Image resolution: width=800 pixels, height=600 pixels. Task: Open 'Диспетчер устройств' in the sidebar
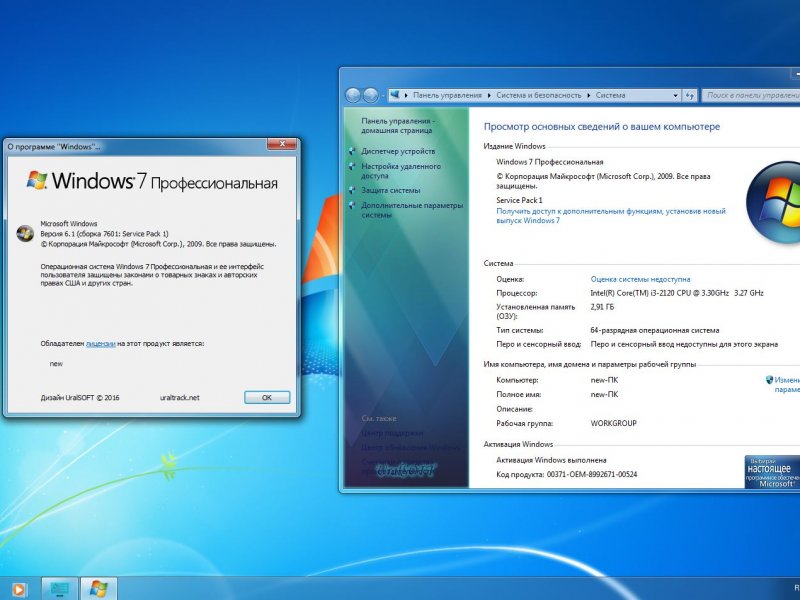[398, 151]
